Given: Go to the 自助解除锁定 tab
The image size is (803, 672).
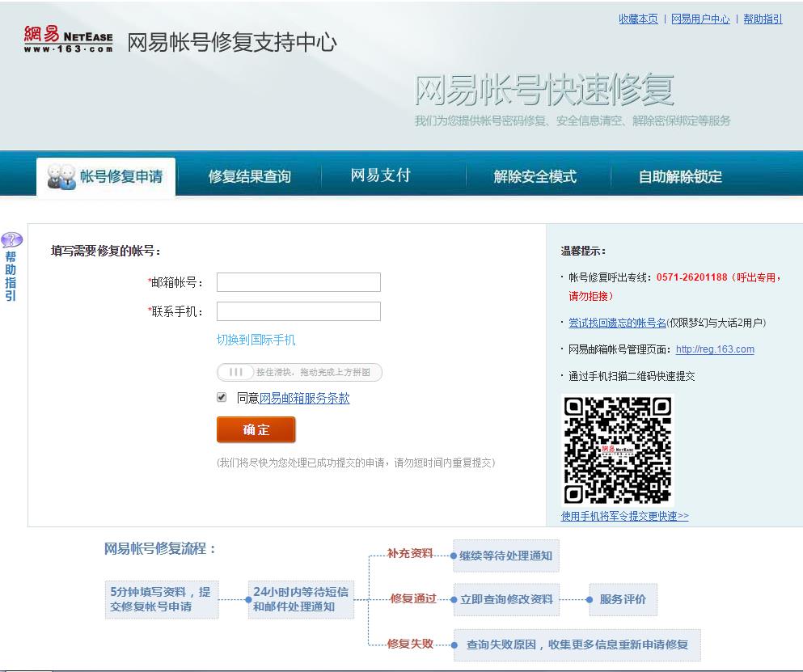Looking at the screenshot, I should tap(680, 177).
